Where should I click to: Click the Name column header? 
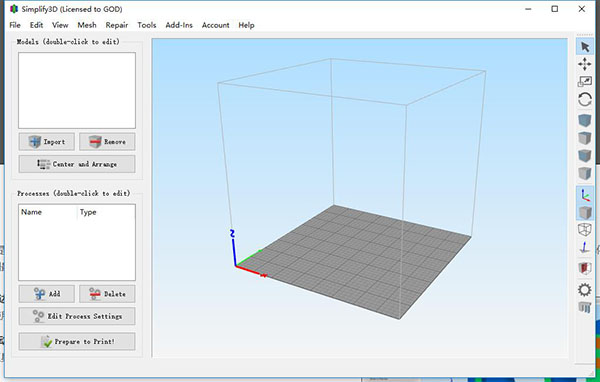[x=31, y=212]
